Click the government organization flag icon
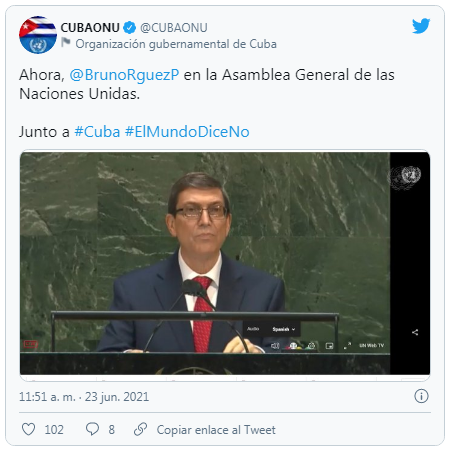The image size is (452, 455). (66, 42)
